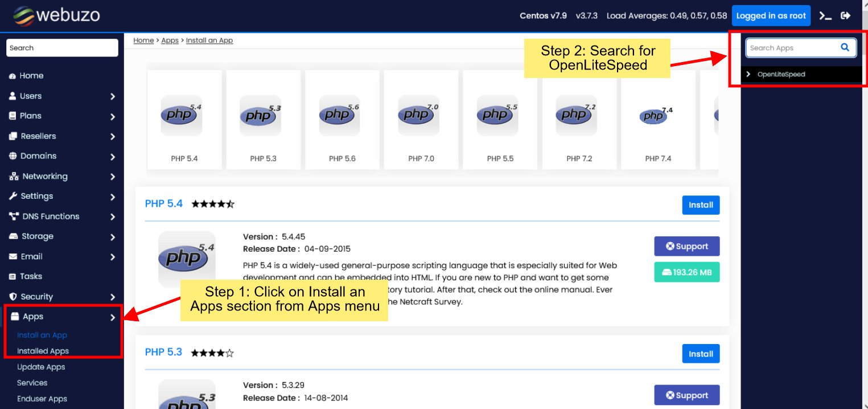Click the magnifier icon in Search Apps
The image size is (868, 409).
[x=845, y=48]
